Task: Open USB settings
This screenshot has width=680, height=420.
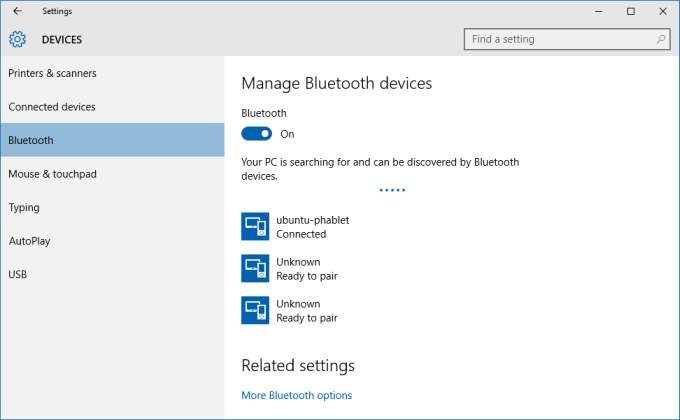Action: pos(112,274)
